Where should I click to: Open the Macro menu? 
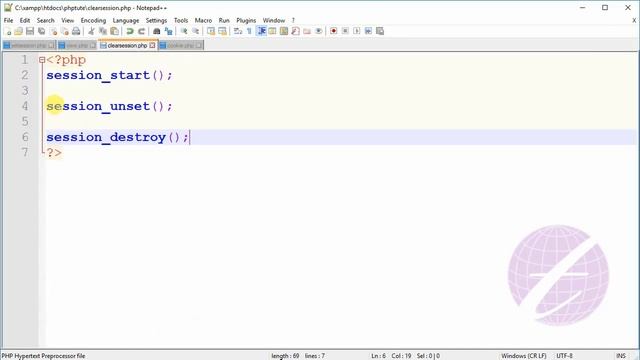[x=203, y=20]
